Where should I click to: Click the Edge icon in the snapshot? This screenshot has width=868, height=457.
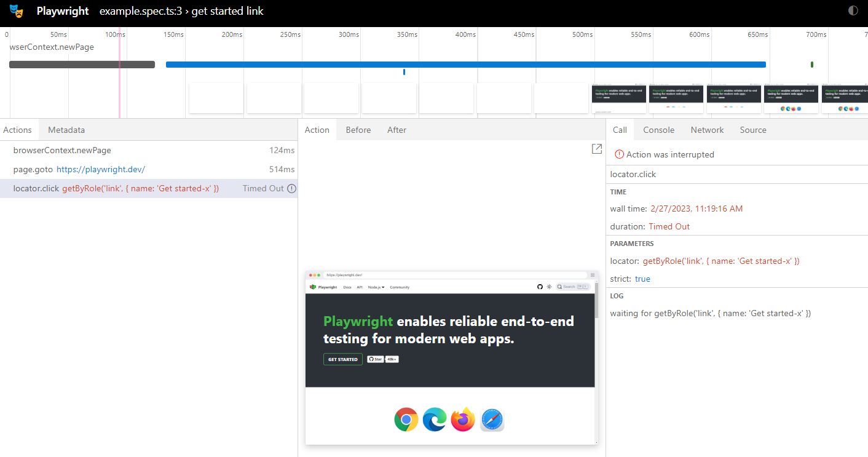(434, 419)
